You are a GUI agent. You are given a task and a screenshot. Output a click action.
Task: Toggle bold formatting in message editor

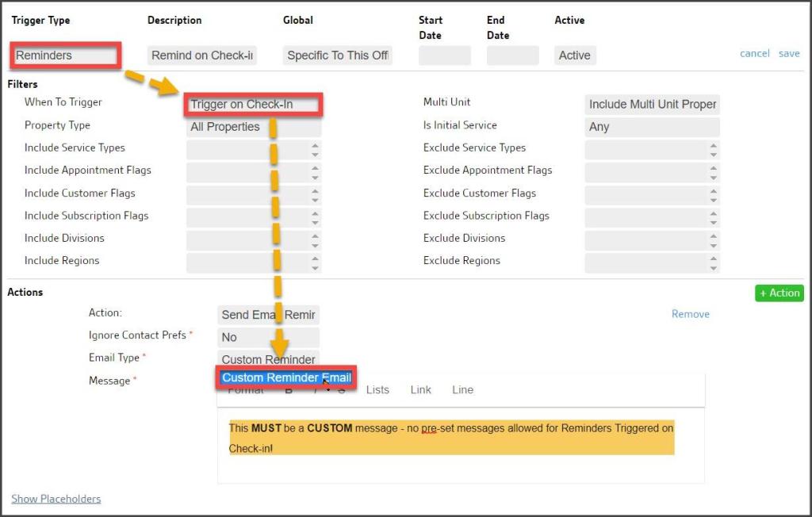289,390
